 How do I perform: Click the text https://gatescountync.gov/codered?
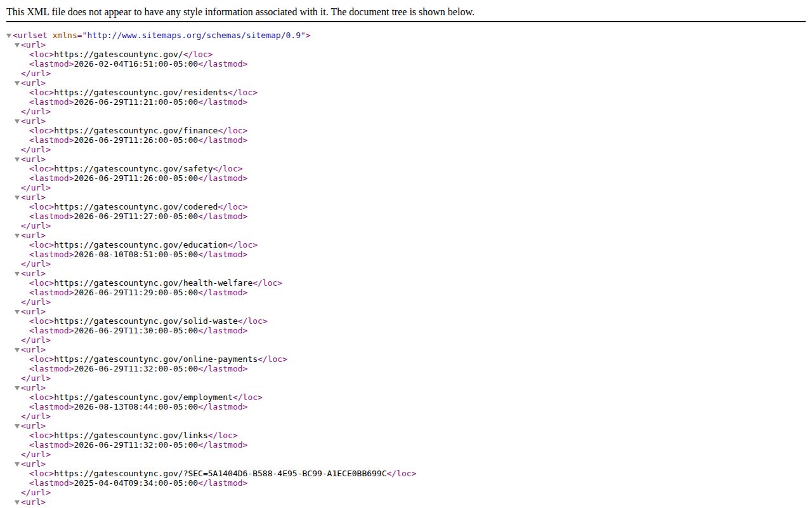136,207
